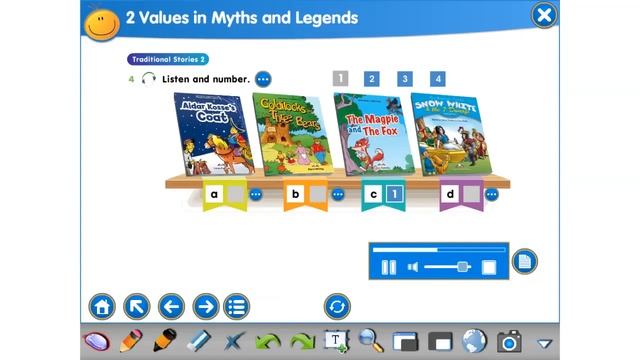Open the contents list button
640x360 pixels.
point(237,307)
